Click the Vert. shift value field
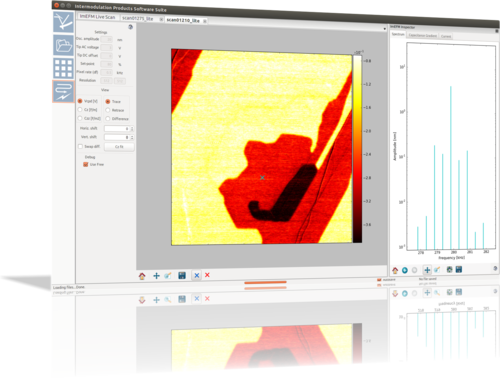The image size is (500, 378). 117,137
